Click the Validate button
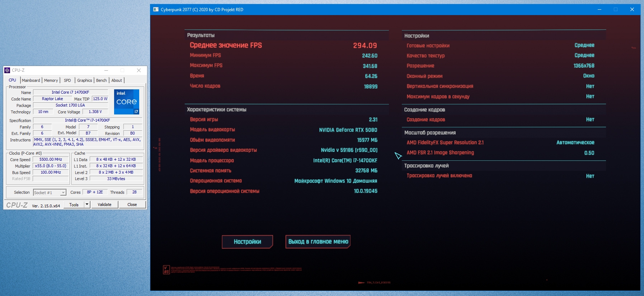 point(104,205)
